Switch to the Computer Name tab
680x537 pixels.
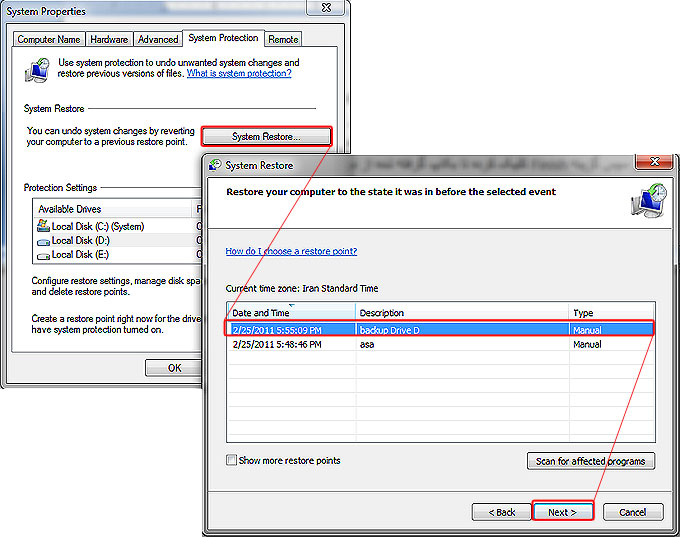pyautogui.click(x=49, y=40)
